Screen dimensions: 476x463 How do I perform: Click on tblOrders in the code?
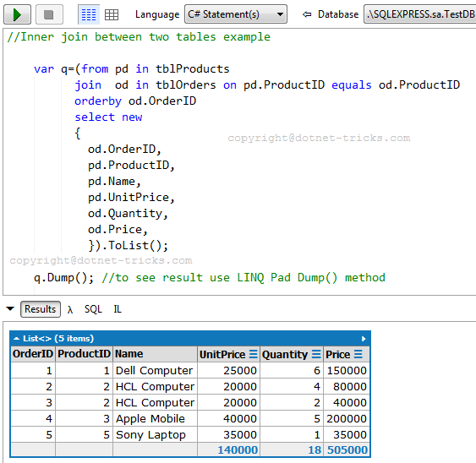186,85
